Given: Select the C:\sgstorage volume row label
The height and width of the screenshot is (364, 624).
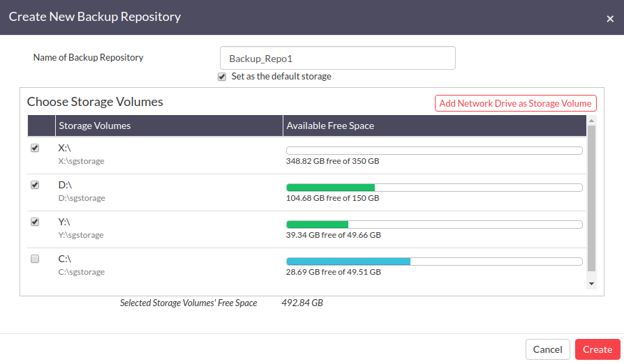Looking at the screenshot, I should coord(81,272).
